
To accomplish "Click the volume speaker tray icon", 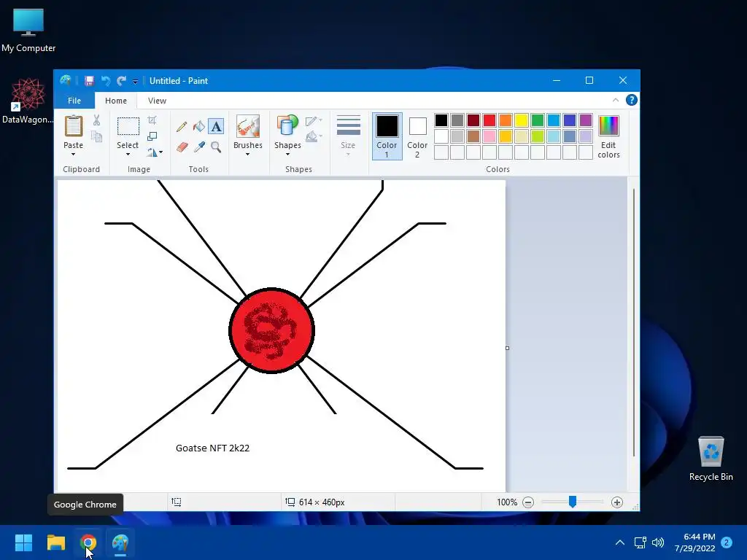I will tap(658, 542).
